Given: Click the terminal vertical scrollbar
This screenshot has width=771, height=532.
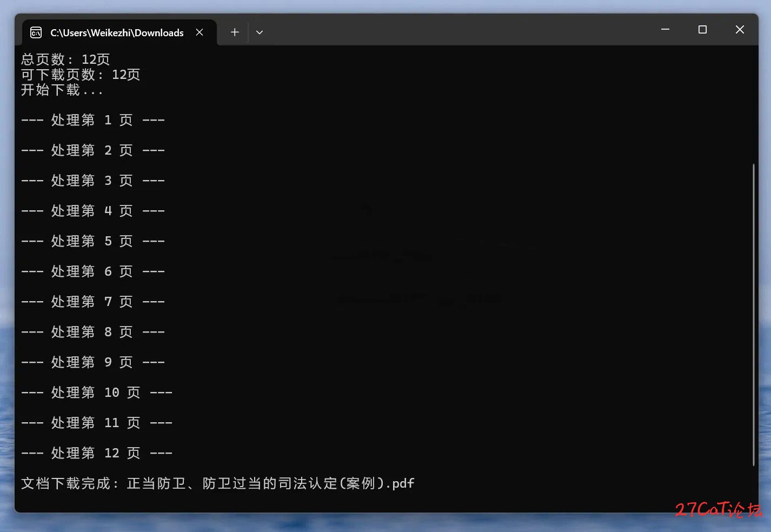Looking at the screenshot, I should pos(753,314).
